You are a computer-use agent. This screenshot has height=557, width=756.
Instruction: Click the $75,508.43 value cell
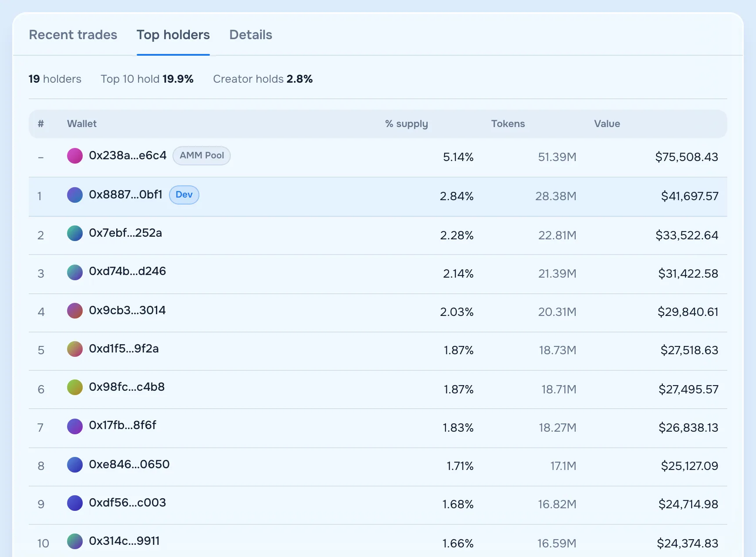[687, 157]
